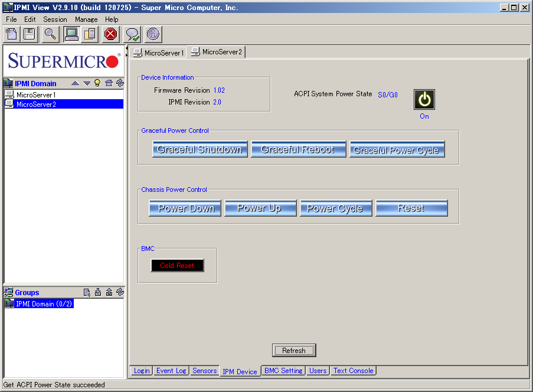Click the BMC Cold Reset button
533x392 pixels.
point(177,266)
